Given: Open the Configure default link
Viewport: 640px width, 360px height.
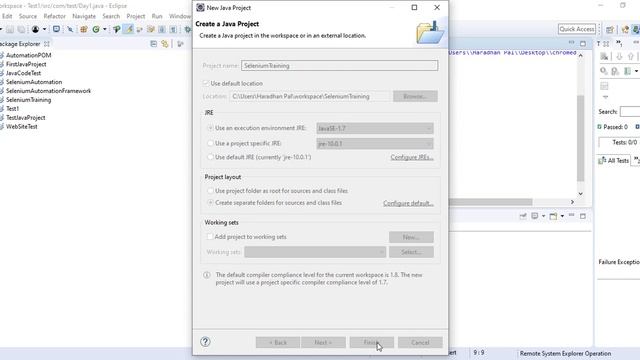Looking at the screenshot, I should [x=408, y=203].
